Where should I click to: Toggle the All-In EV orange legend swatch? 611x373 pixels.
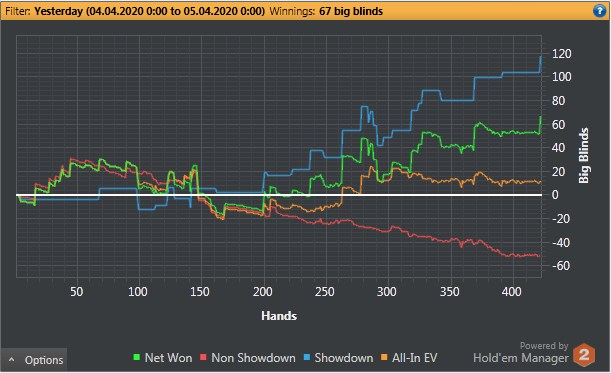point(384,357)
